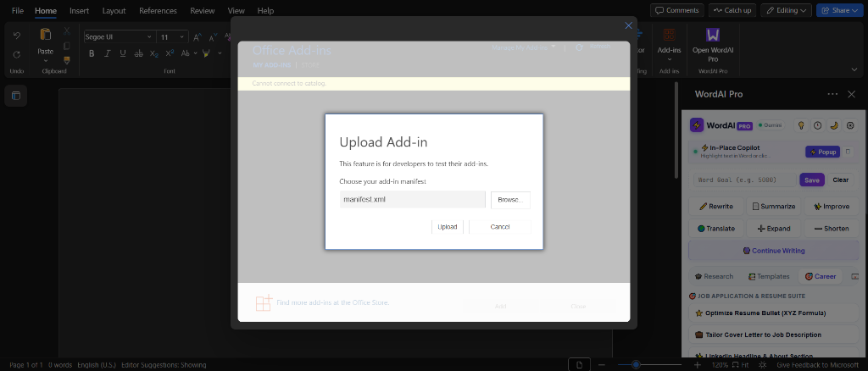Close the Office Add-ins dialog with X
Image resolution: width=868 pixels, height=371 pixels.
pos(628,25)
